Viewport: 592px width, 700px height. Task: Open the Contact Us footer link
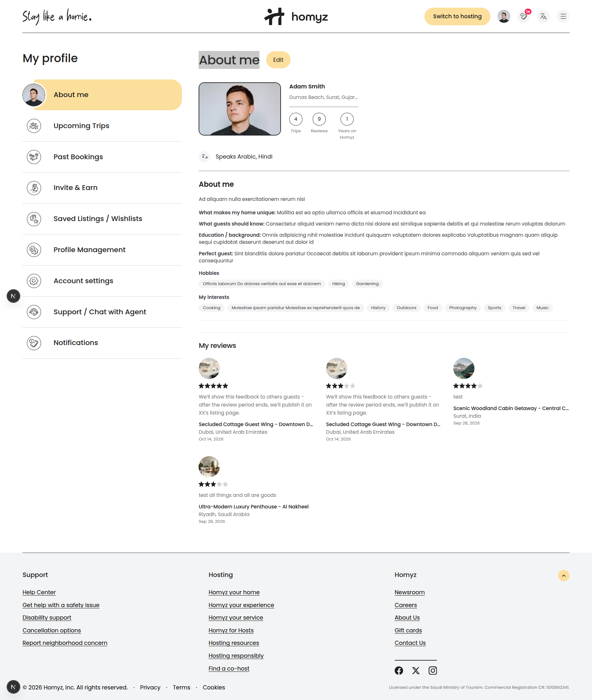pos(410,643)
